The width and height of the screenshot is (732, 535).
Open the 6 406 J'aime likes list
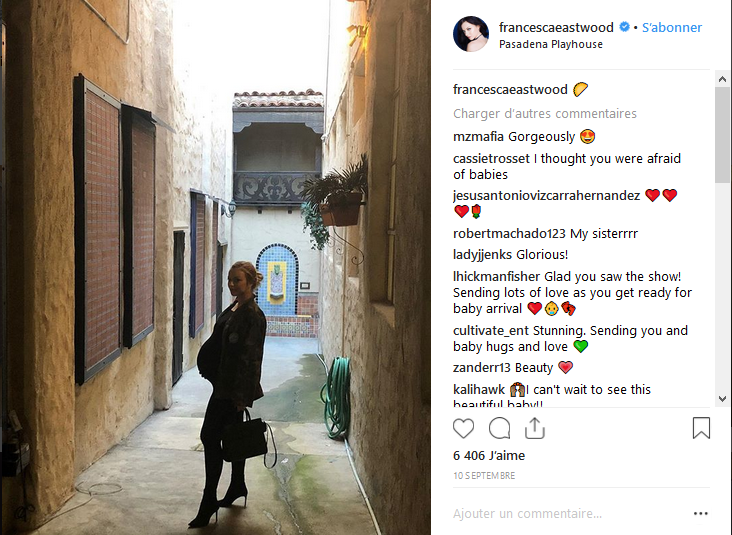[x=489, y=456]
